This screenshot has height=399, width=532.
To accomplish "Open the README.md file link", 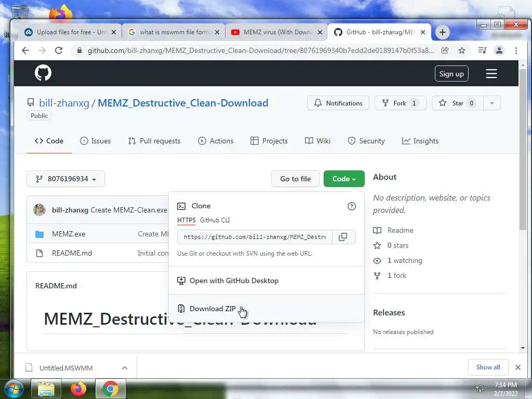I will pyautogui.click(x=72, y=253).
